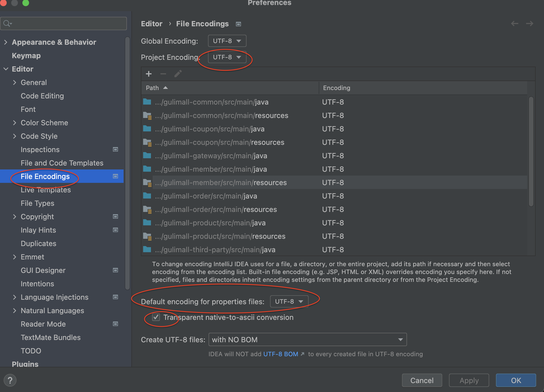Open the Project Encoding dropdown
544x392 pixels.
coord(227,57)
